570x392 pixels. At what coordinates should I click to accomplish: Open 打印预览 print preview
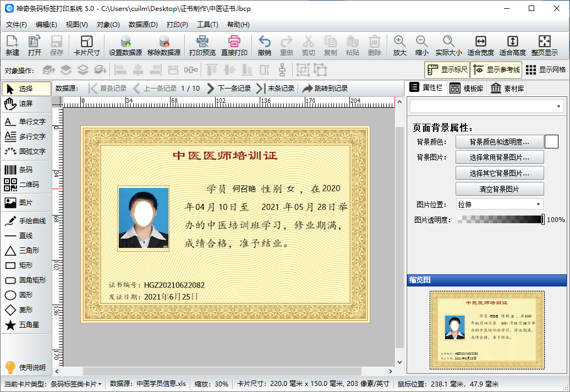(x=202, y=45)
